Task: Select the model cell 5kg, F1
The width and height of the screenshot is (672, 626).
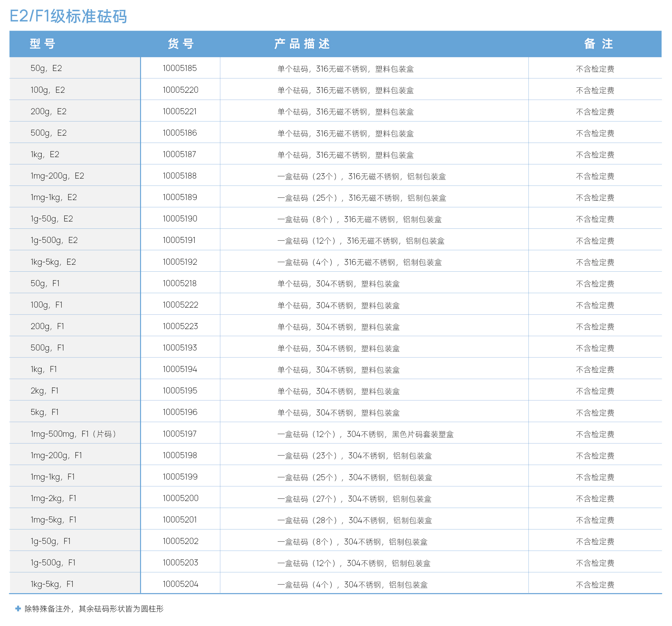Action: tap(44, 412)
